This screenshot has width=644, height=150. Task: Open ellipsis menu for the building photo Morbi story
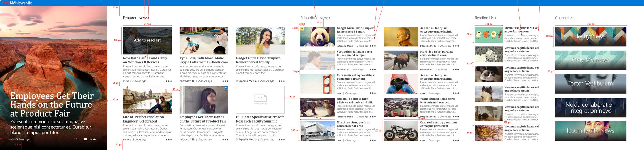click(373, 140)
